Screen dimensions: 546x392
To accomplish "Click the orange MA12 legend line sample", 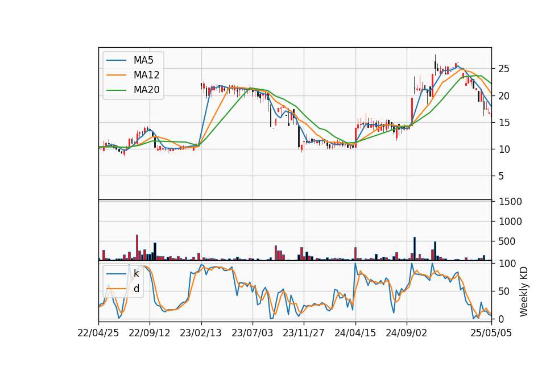I will 116,75.
